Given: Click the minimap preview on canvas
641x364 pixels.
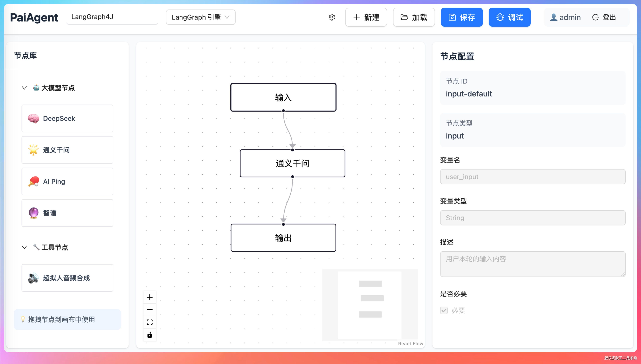Looking at the screenshot, I should coord(370,305).
